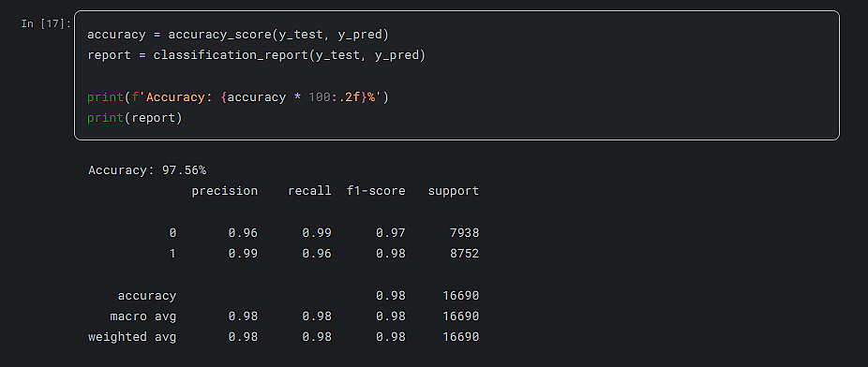Click the class 0 row label
Image resolution: width=868 pixels, height=367 pixels.
click(x=172, y=233)
